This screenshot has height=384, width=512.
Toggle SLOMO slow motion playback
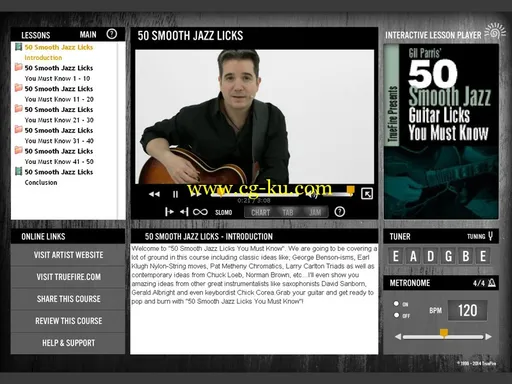click(x=223, y=212)
